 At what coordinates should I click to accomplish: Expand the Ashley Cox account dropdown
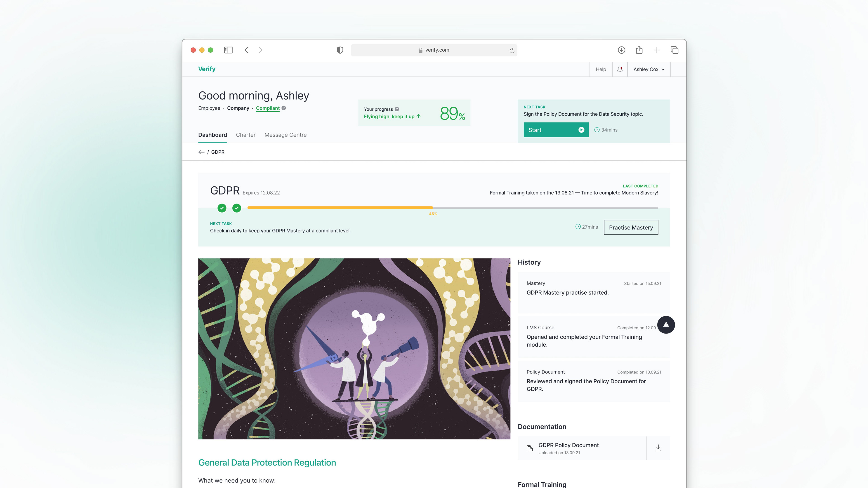[x=649, y=69]
